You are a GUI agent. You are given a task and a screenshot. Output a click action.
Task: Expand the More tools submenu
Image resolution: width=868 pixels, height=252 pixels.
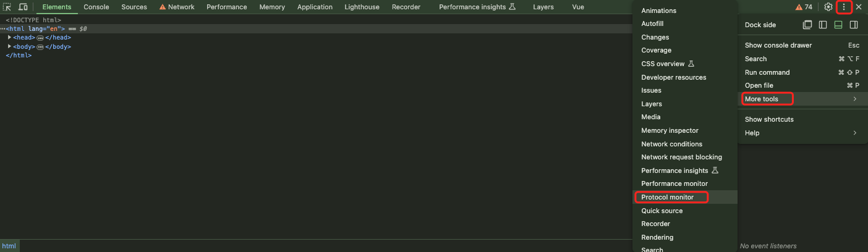pos(801,99)
